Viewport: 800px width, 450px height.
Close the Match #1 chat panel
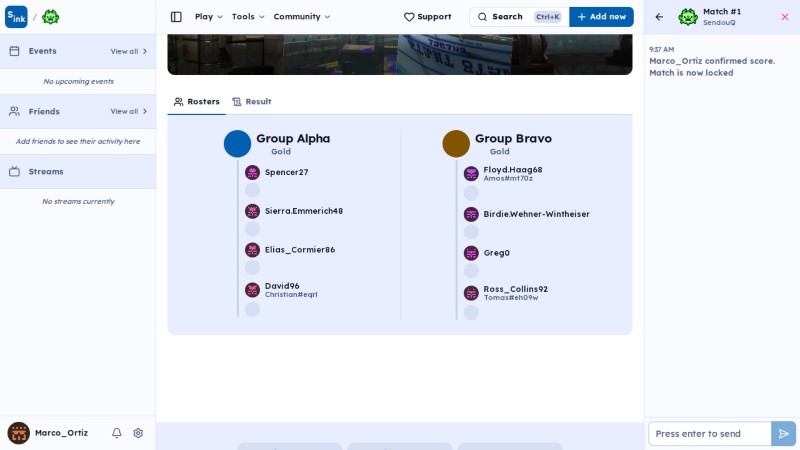point(785,17)
